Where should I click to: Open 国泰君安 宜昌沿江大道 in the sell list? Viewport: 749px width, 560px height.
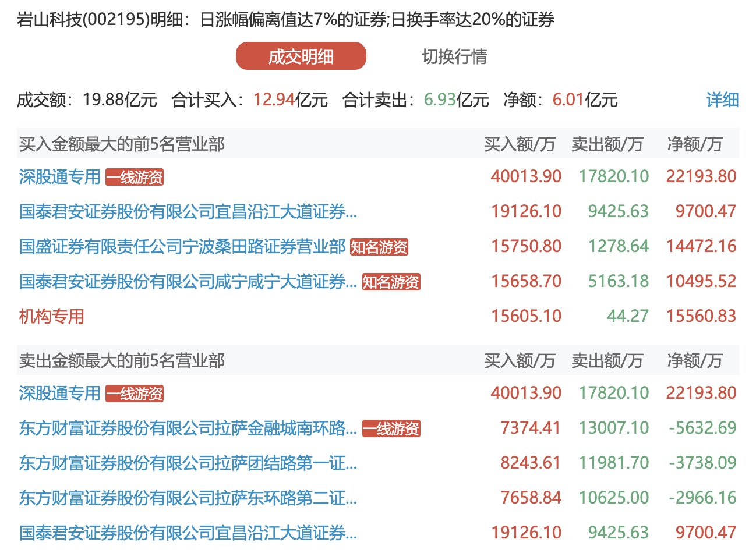[188, 533]
